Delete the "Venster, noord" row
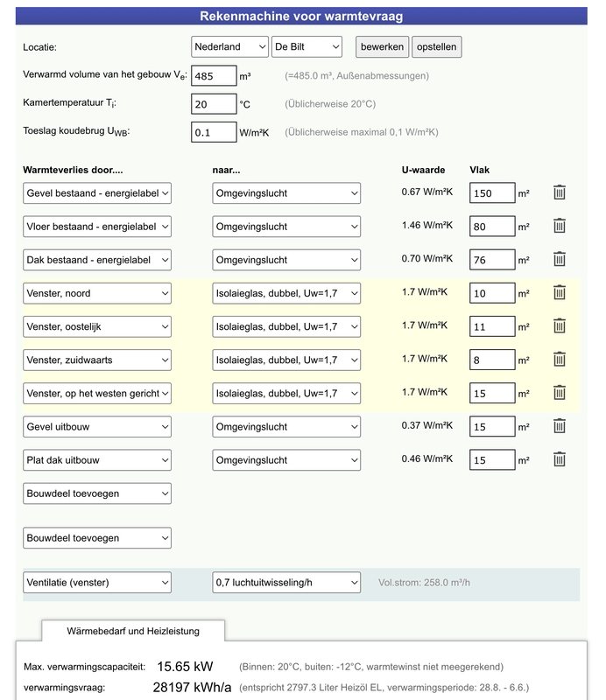This screenshot has width=606, height=700. click(560, 293)
